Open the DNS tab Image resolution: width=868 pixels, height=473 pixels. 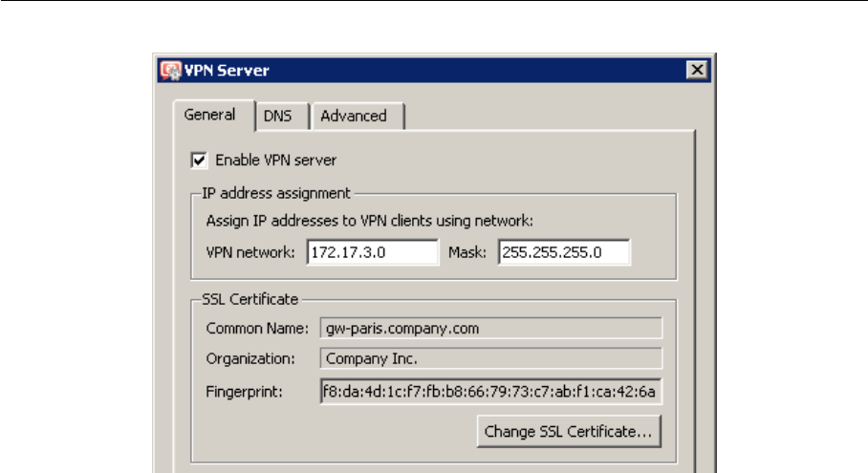coord(277,117)
